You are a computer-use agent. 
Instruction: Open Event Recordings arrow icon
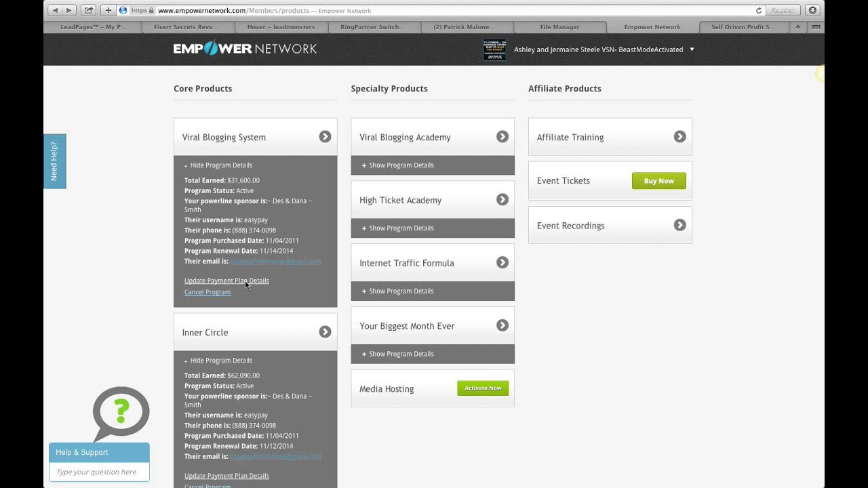tap(679, 225)
